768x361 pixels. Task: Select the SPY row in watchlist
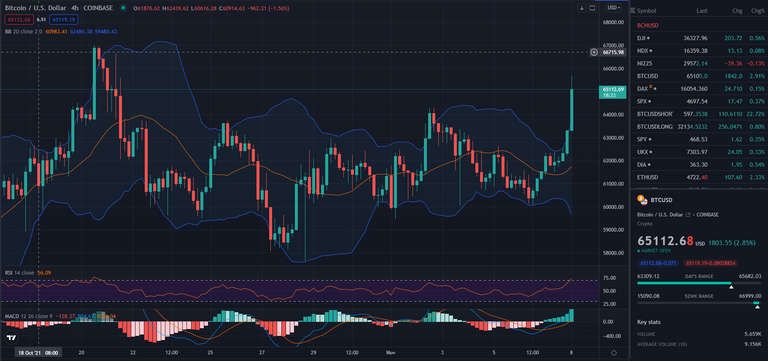pyautogui.click(x=699, y=140)
